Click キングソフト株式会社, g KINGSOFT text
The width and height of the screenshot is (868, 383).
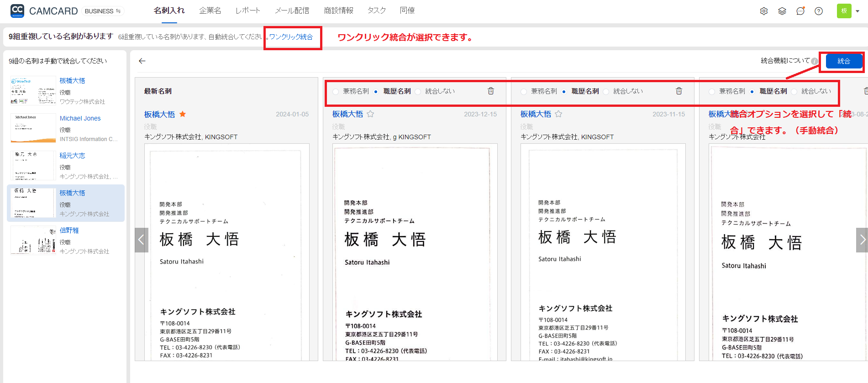(x=382, y=137)
